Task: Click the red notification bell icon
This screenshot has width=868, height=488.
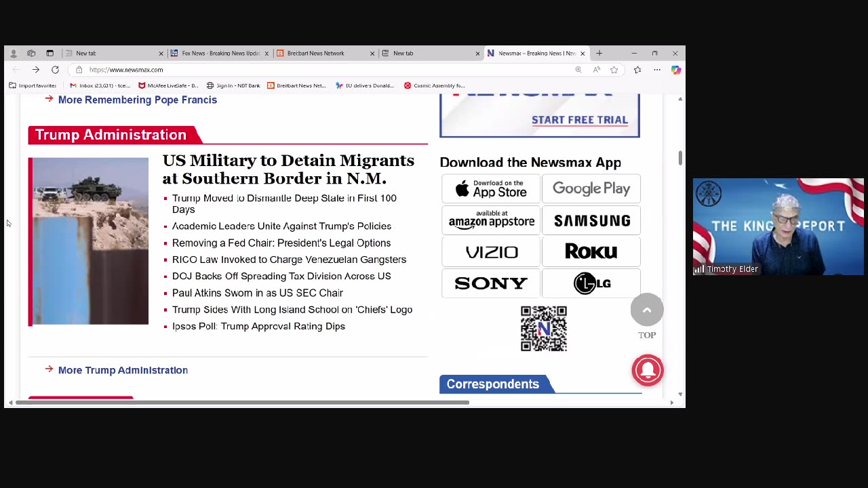Action: click(x=648, y=370)
